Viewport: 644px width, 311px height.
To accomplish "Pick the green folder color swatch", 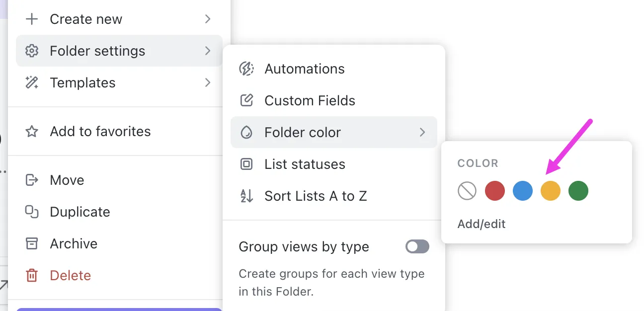I will coord(578,191).
